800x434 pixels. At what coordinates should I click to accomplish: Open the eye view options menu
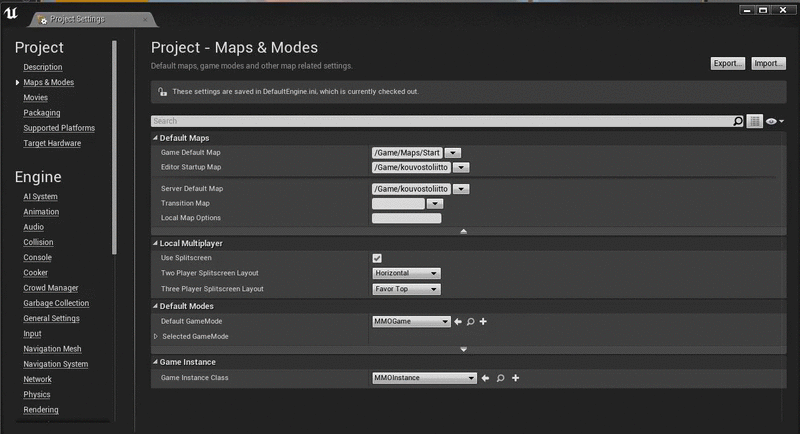point(774,121)
